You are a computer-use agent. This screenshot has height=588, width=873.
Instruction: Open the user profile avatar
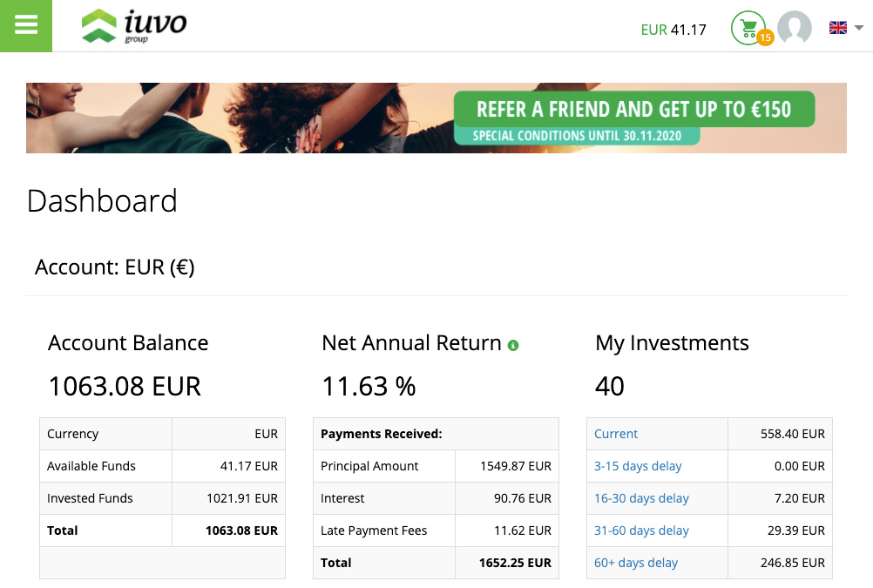coord(795,28)
